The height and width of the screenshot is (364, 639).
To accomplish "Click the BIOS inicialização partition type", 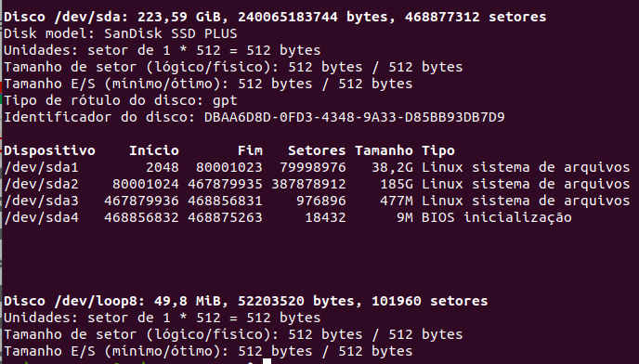I will [x=496, y=217].
